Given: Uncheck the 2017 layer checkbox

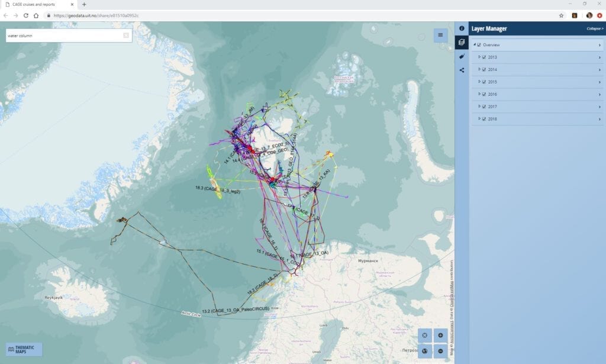Looking at the screenshot, I should [484, 107].
